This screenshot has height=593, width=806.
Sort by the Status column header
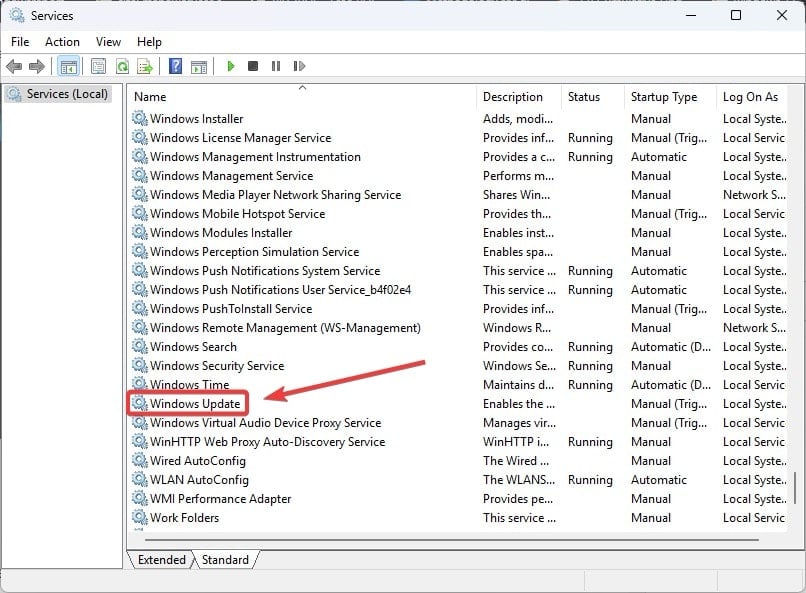pos(593,97)
